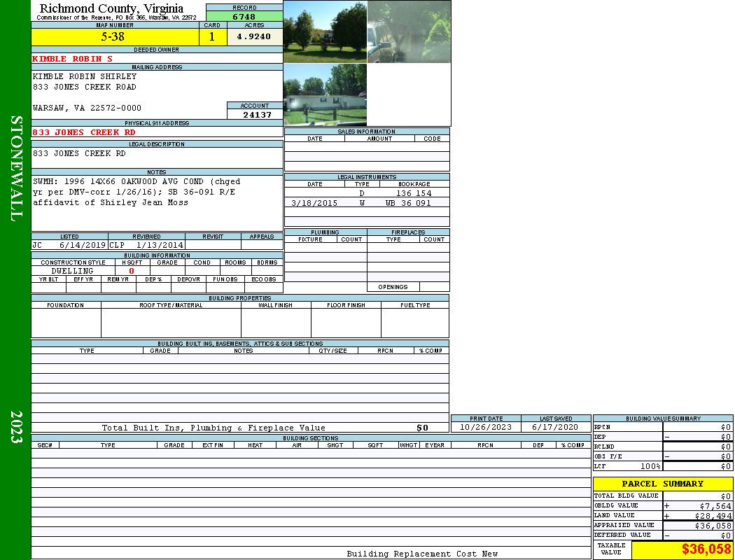The height and width of the screenshot is (560, 735).
Task: Click the print date 10/26/2023
Action: [x=485, y=427]
